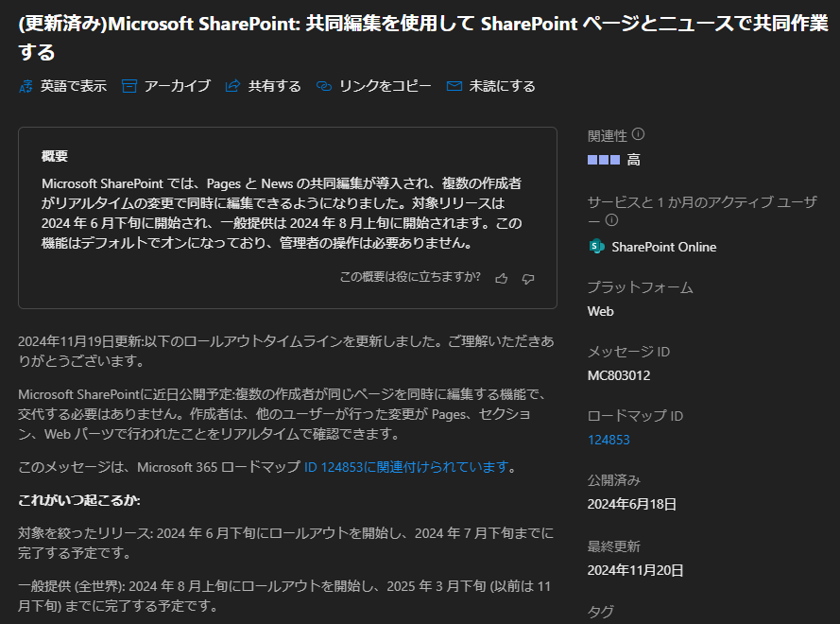Click the 2024年11月19日更新 paragraph
The width and height of the screenshot is (840, 624).
tap(286, 351)
